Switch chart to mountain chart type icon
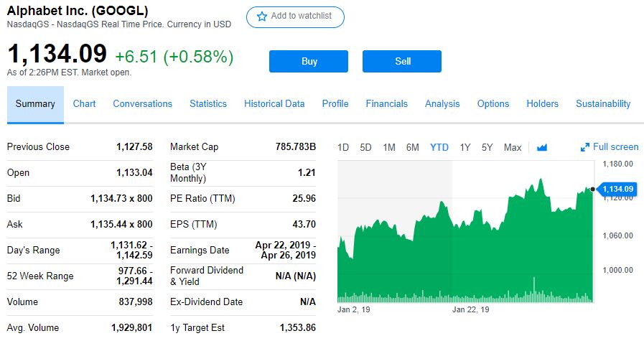Viewport: 644px width, 341px height. (x=542, y=147)
